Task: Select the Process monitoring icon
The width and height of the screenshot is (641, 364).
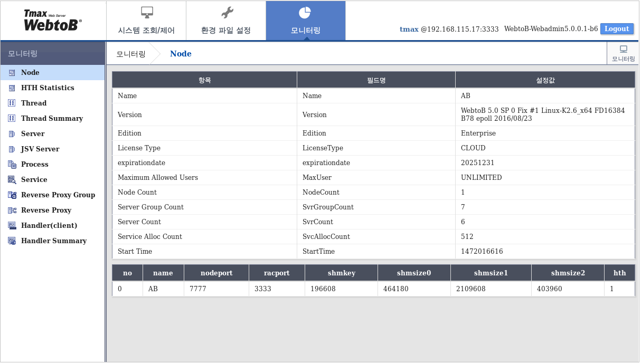Action: point(33,164)
